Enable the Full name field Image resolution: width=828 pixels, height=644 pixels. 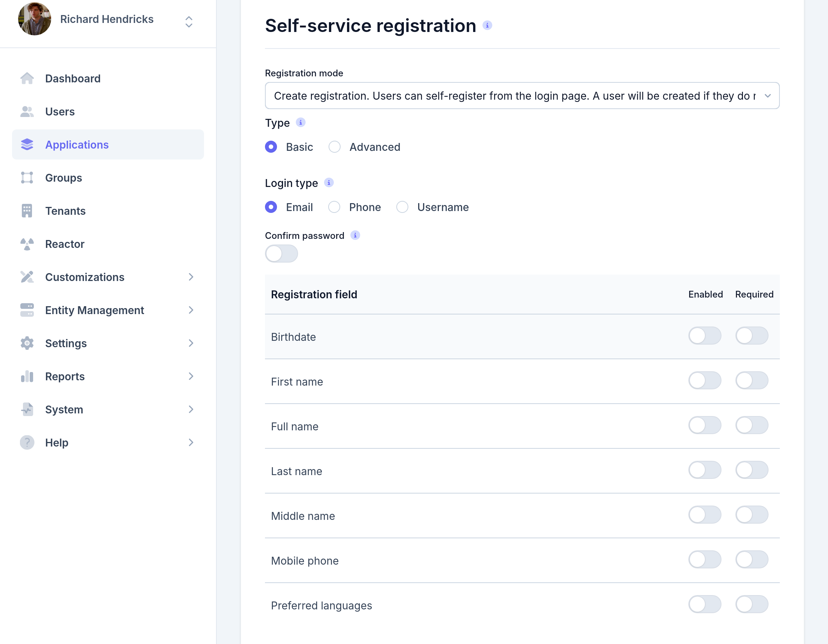click(705, 425)
